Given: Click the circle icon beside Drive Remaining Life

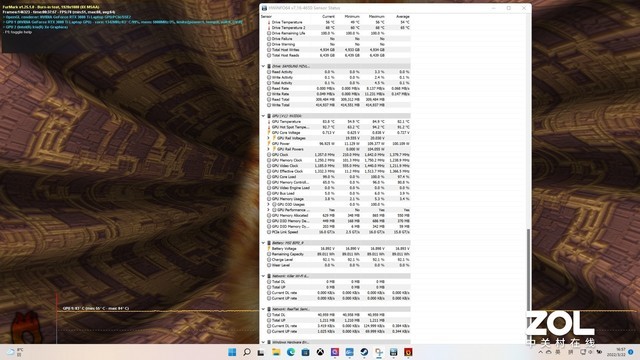Looking at the screenshot, I should (x=269, y=33).
